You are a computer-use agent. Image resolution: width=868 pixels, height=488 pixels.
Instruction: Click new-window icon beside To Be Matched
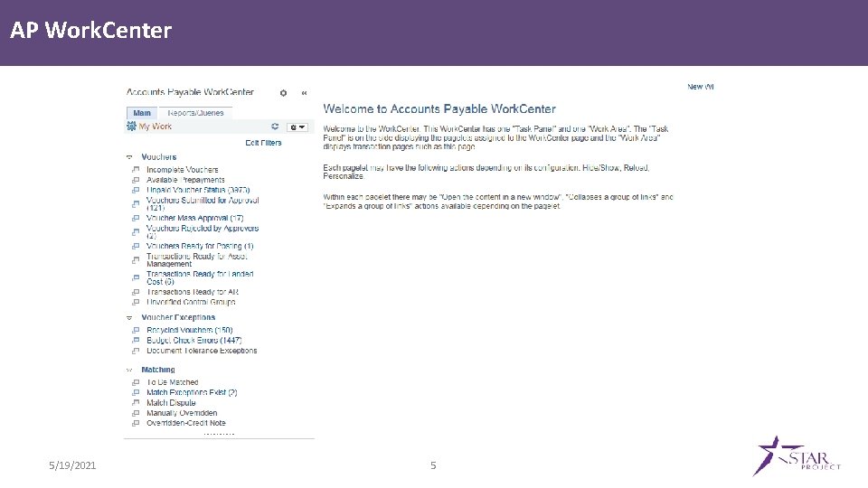click(x=136, y=382)
